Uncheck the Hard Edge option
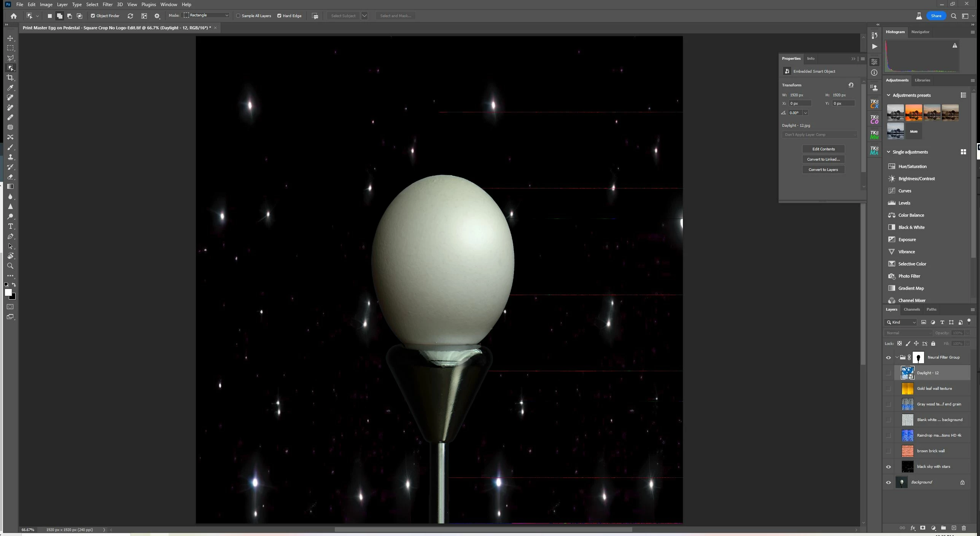Viewport: 980px width, 536px height. [279, 16]
